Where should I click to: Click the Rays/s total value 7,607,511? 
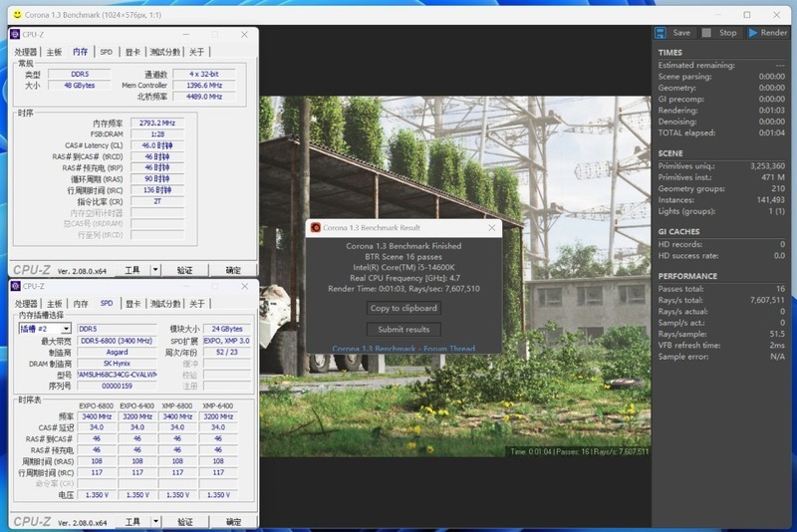(767, 300)
